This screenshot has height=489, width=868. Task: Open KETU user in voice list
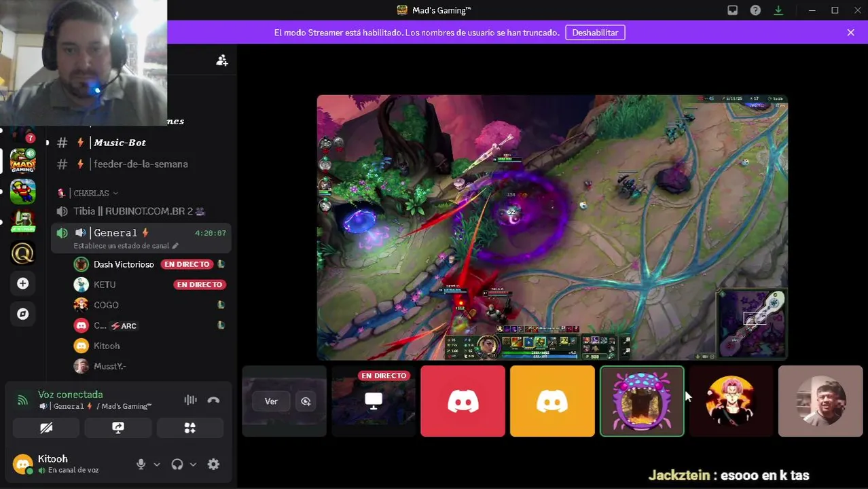tap(105, 285)
